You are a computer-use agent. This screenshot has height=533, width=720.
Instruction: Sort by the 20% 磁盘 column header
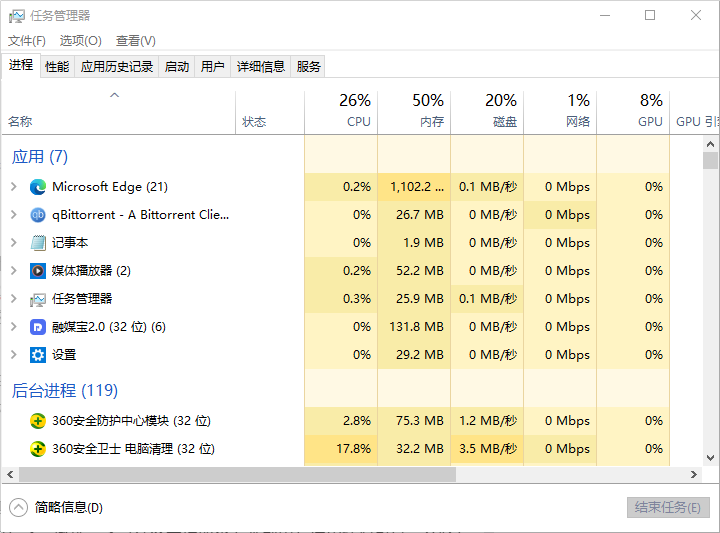487,113
